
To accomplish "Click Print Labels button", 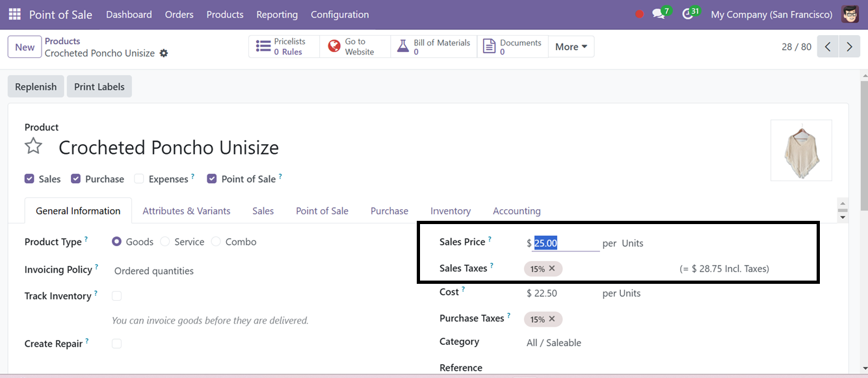I will click(99, 86).
